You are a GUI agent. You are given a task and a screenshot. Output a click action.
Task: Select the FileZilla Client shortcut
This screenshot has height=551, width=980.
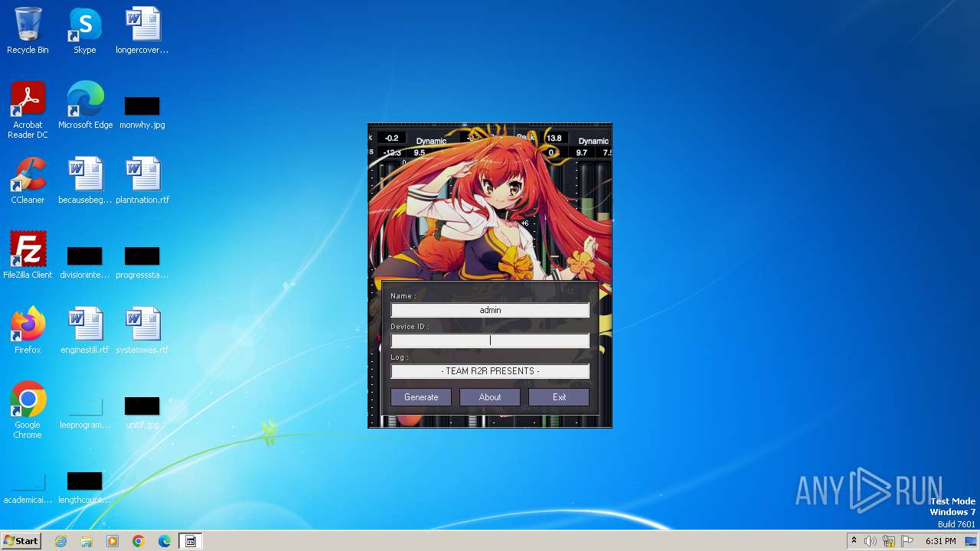[28, 256]
